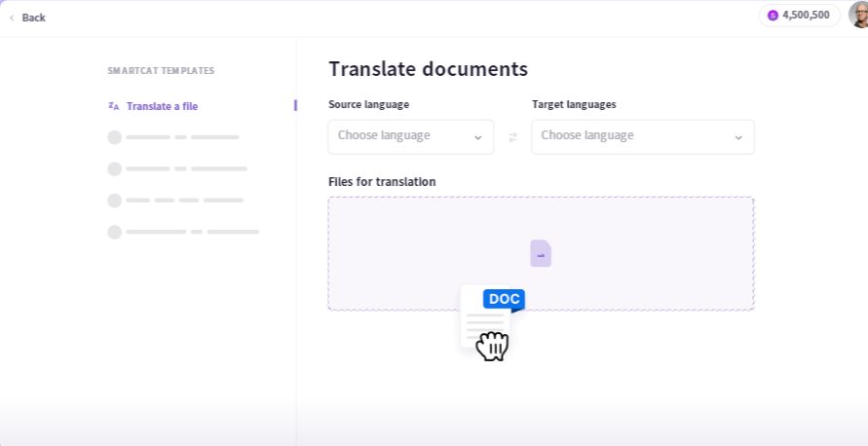Click the second placeholder template circle
868x446 pixels.
(114, 168)
